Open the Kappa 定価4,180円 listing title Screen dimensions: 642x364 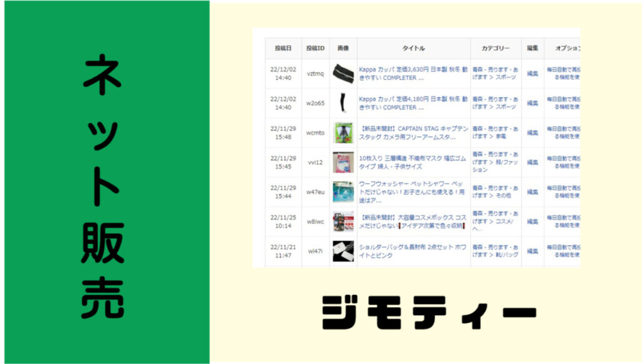point(413,103)
